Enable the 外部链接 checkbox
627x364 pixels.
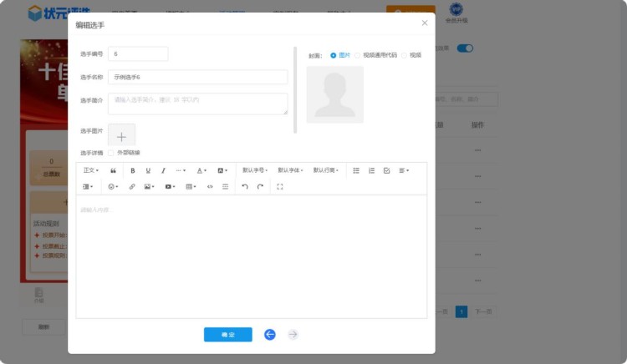pyautogui.click(x=111, y=153)
